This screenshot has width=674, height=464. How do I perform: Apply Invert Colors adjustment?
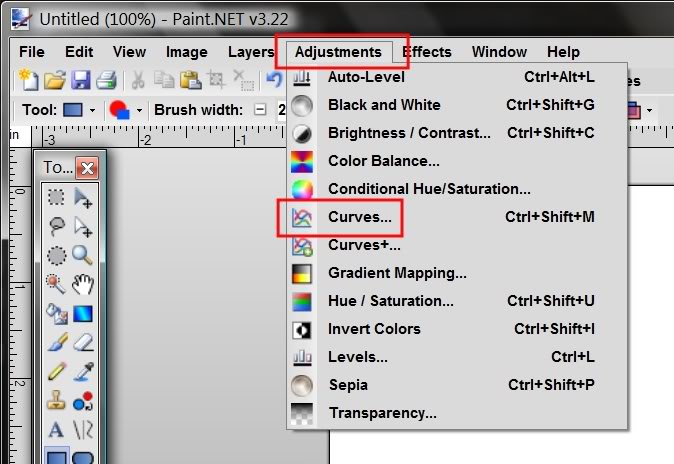point(457,329)
